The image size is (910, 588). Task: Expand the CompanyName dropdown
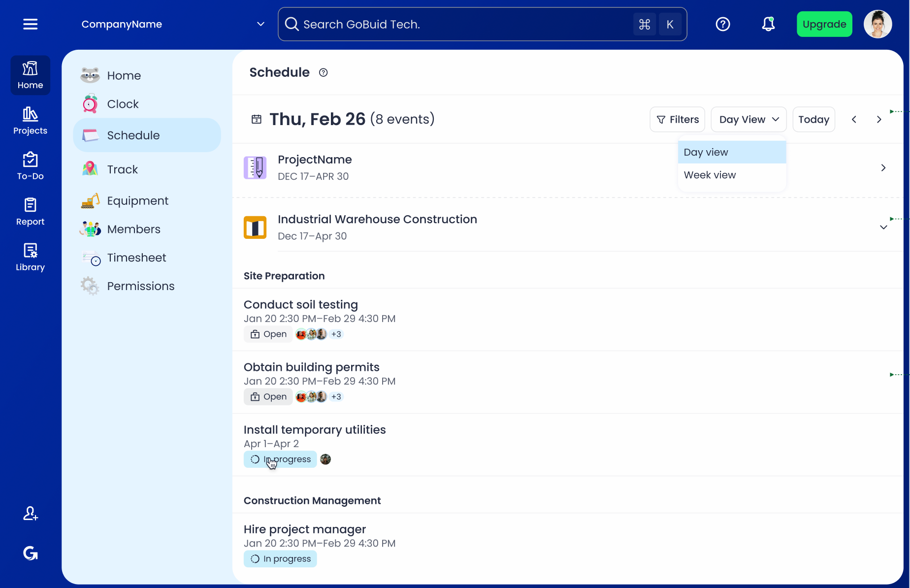260,24
